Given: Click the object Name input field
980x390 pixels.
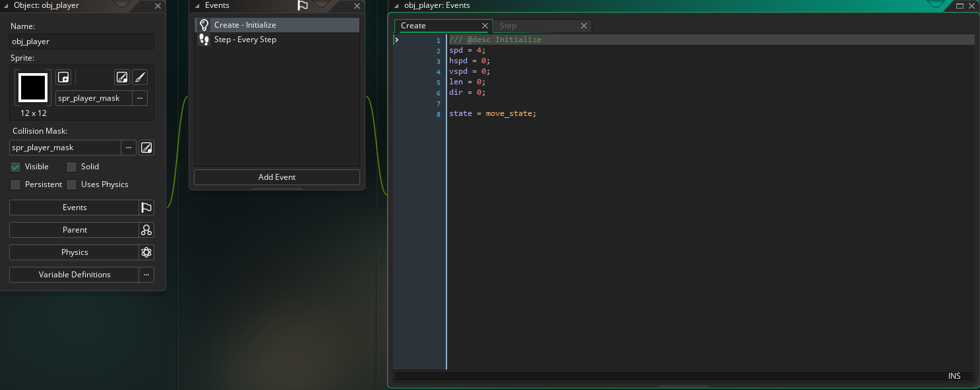Looking at the screenshot, I should click(82, 42).
